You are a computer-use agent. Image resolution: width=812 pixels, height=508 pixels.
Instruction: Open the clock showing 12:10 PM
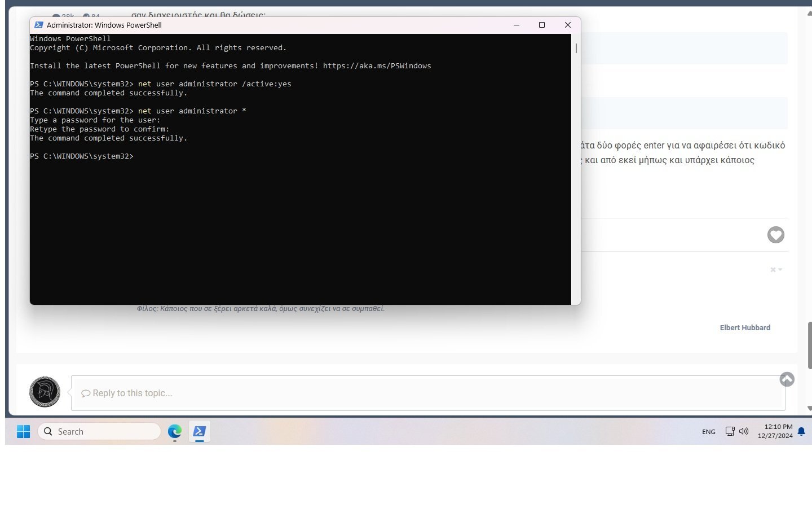[x=775, y=431]
